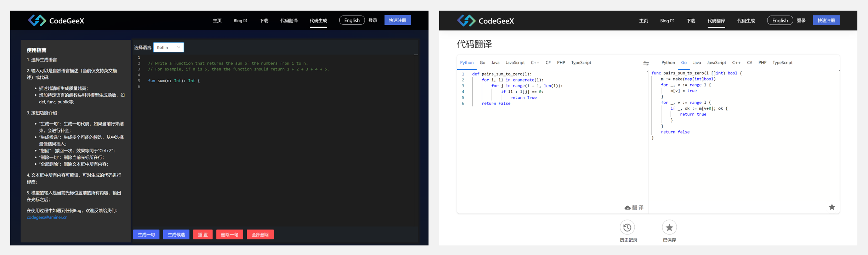Click the cloud translate icon
Screen dimensions: 868x255
(x=627, y=208)
